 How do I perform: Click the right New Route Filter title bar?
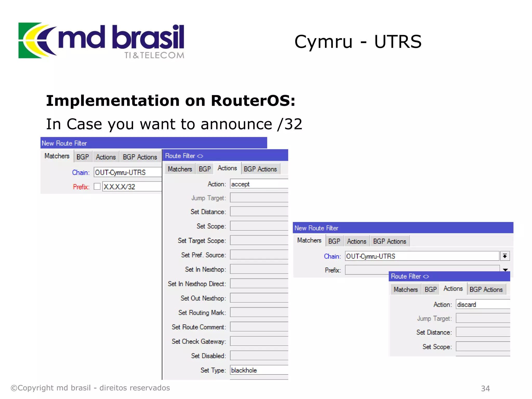click(x=403, y=228)
